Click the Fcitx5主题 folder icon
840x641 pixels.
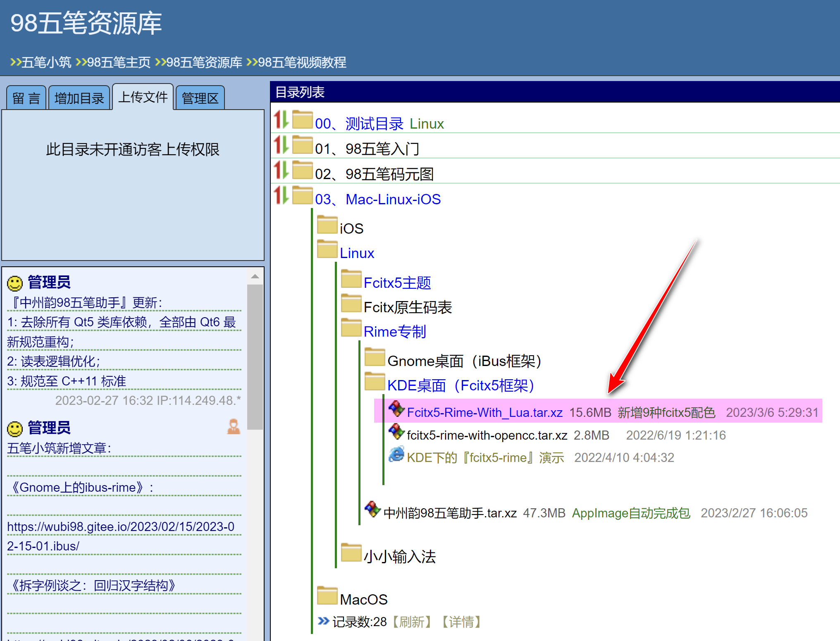[x=351, y=279]
